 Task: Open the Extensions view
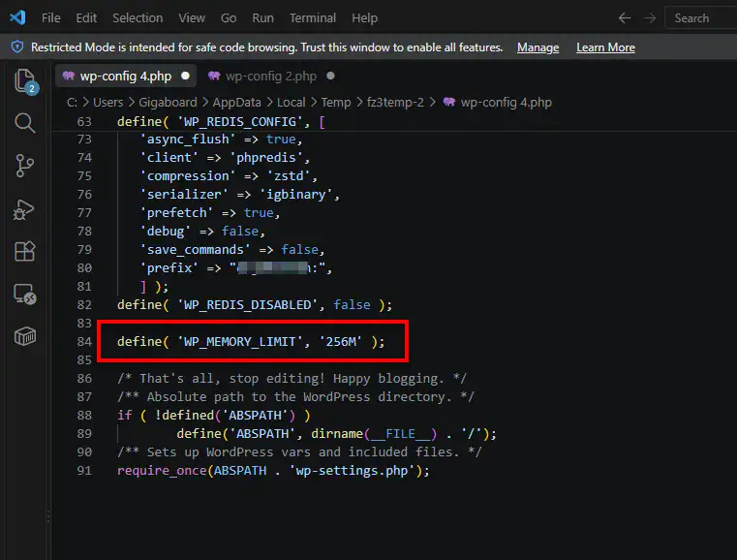[x=25, y=251]
